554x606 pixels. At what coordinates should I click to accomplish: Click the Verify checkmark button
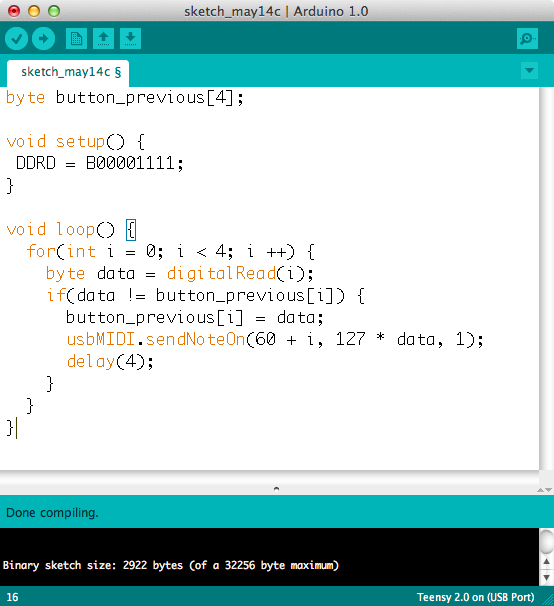click(16, 39)
